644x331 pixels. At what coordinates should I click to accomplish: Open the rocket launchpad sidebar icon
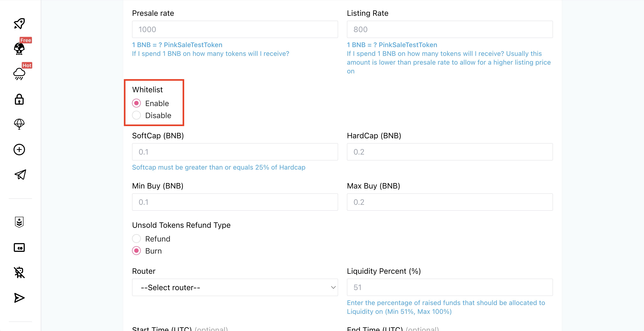(x=19, y=24)
